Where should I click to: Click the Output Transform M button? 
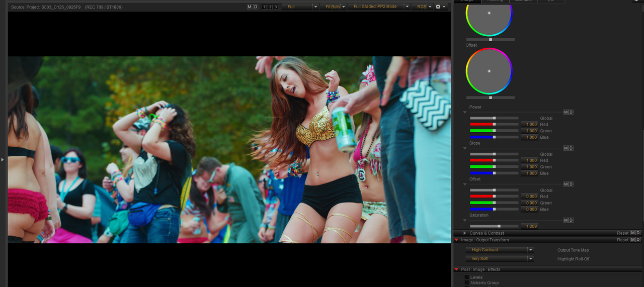(633, 240)
